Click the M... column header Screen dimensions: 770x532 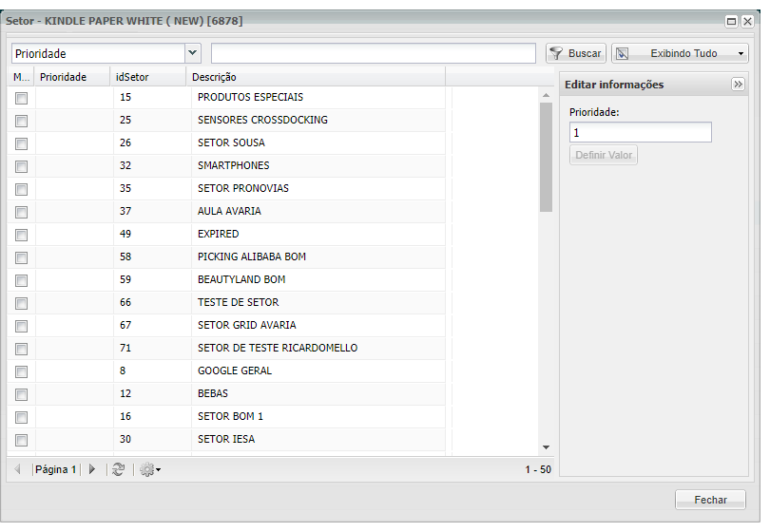(x=21, y=77)
